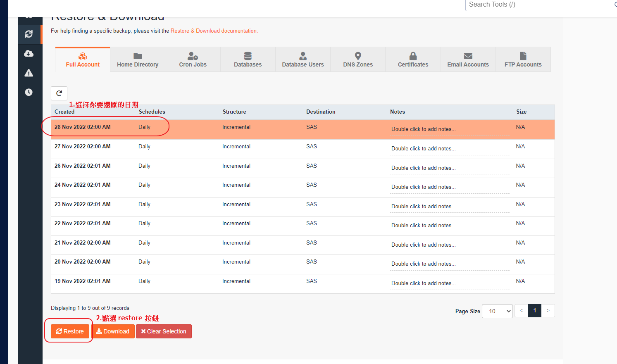Open the warning triangle sidebar icon
The image size is (617, 364).
[29, 73]
